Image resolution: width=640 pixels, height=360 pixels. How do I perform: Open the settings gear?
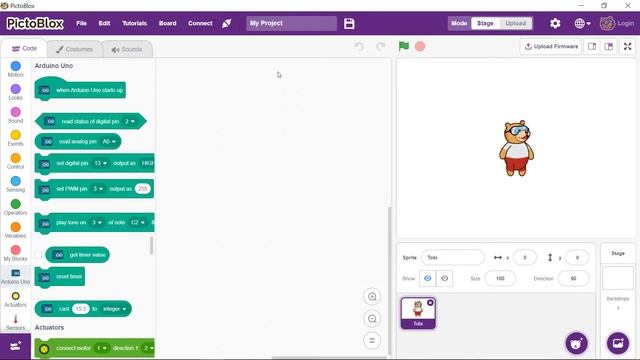[555, 23]
